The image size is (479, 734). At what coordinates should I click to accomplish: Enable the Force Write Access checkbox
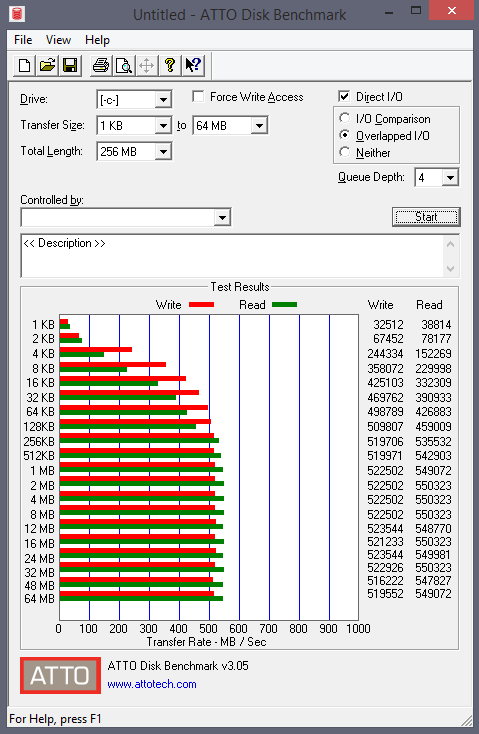(198, 96)
